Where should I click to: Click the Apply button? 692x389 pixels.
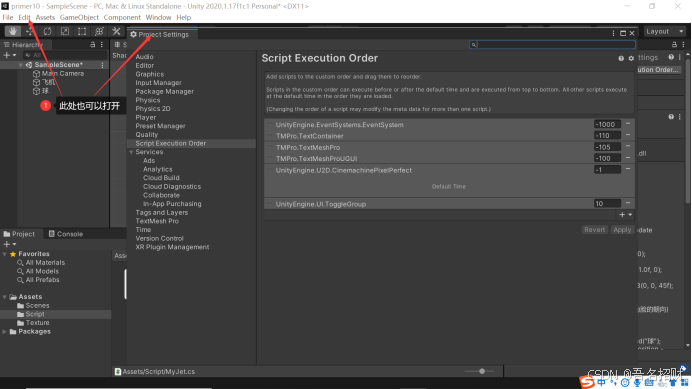click(622, 230)
